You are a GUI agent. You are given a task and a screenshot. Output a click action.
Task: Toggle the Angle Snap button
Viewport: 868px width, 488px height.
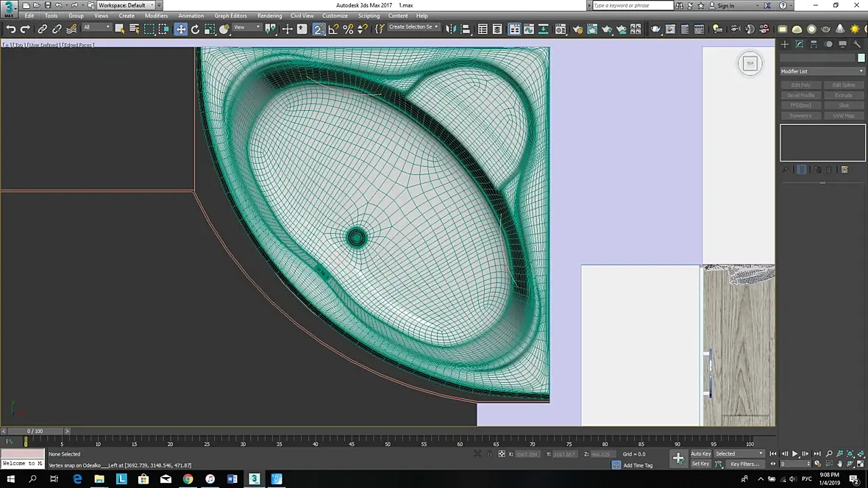click(x=333, y=29)
